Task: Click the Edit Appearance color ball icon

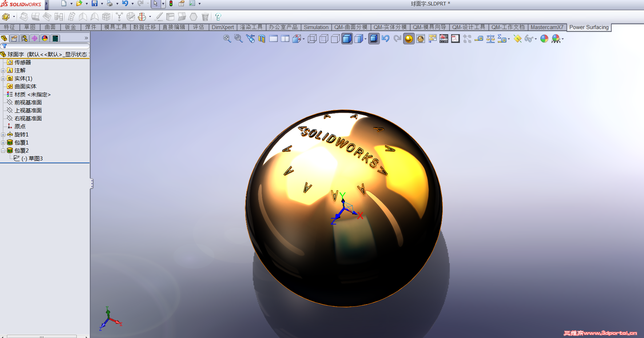Action: coord(544,39)
